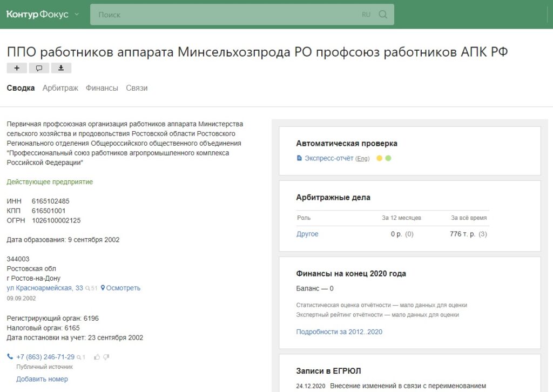The height and width of the screenshot is (392, 553).
Task: Open the Экспресс-отчёт link
Action: pyautogui.click(x=329, y=158)
